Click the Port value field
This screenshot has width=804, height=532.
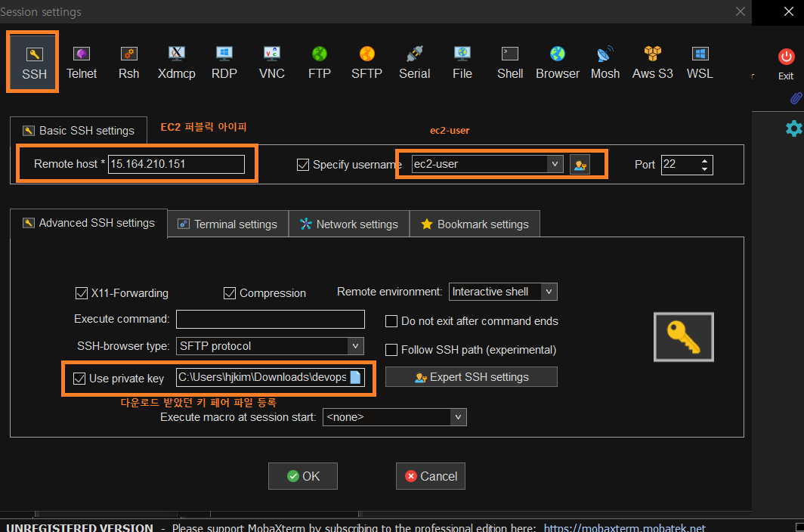(x=680, y=165)
